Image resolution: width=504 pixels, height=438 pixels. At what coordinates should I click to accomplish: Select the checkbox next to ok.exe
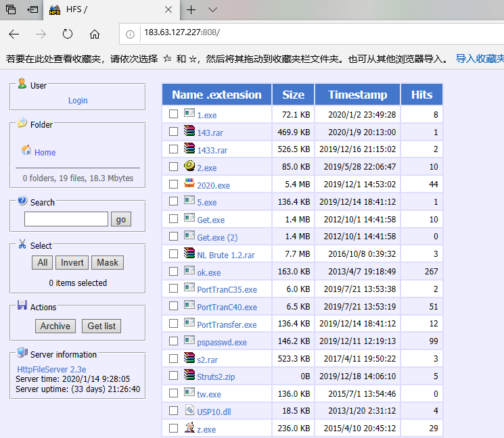pos(174,271)
